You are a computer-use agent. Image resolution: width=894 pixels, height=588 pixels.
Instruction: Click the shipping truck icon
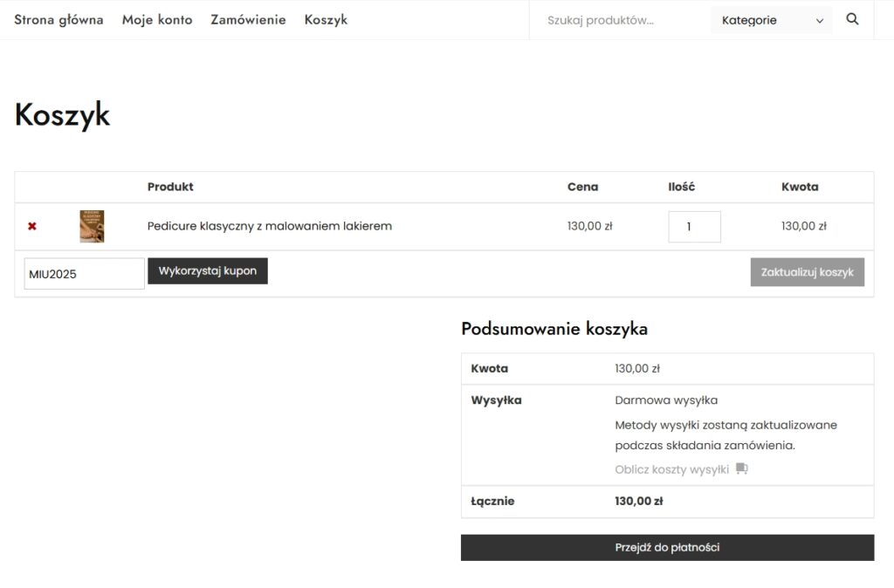[x=742, y=468]
